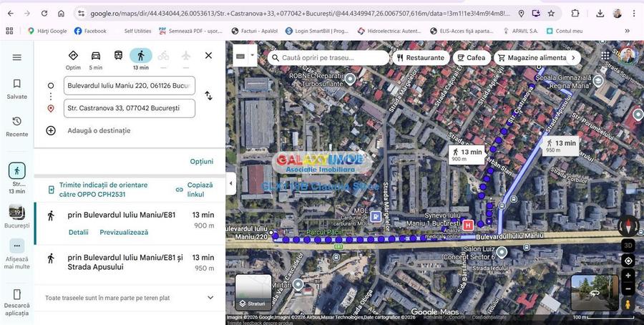The height and width of the screenshot is (325, 644).
Task: Open Google apps grid
Action: [605, 55]
